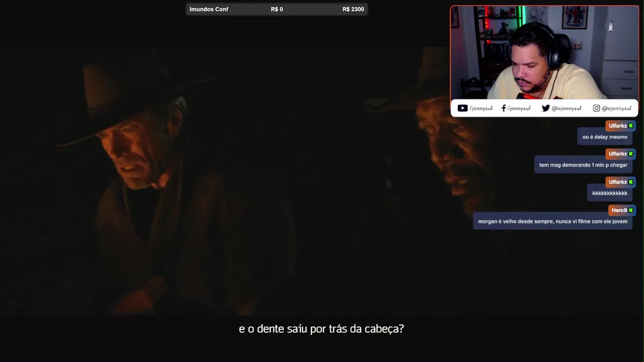Select chat message 'kkkkkkkkkkkk'
644x362 pixels.
point(610,193)
